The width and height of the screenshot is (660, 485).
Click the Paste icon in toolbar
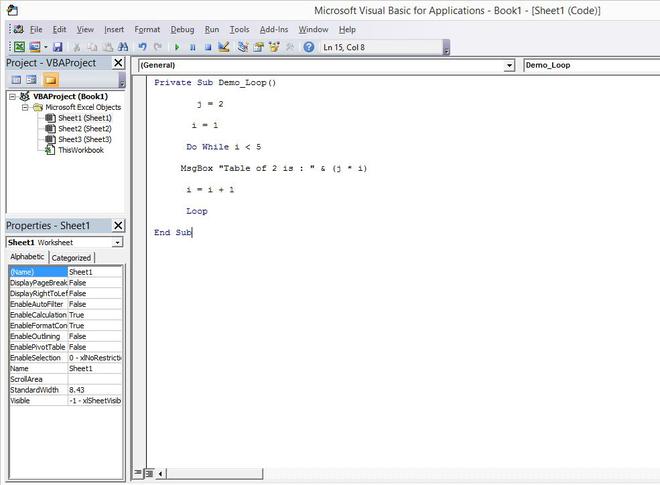pos(108,47)
